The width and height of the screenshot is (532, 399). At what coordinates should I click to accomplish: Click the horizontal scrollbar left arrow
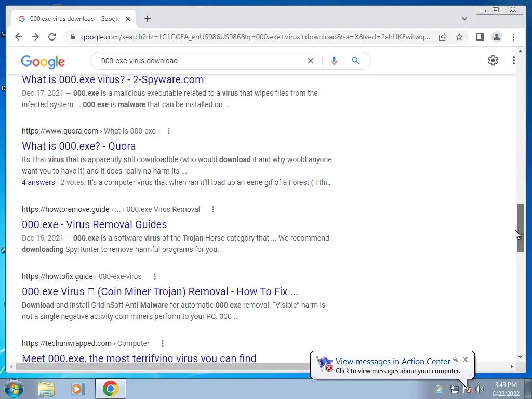[11, 366]
